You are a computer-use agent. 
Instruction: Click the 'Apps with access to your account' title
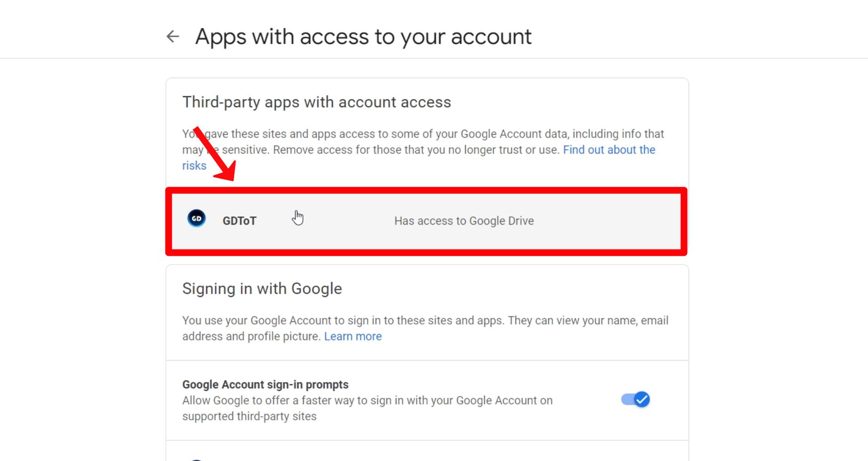(x=363, y=37)
